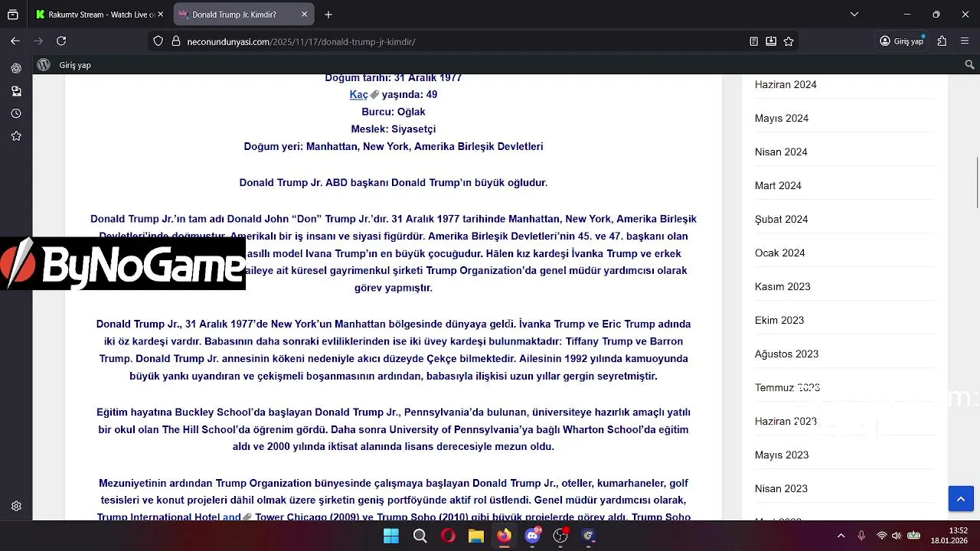The image size is (980, 551).
Task: Open the ChatGPT chatbot sidebar icon
Action: [x=16, y=68]
